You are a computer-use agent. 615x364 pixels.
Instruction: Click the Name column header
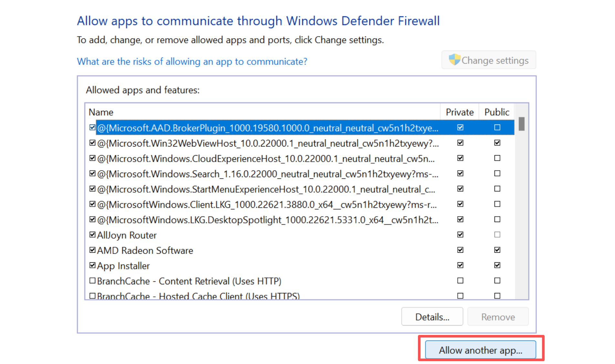(x=101, y=112)
